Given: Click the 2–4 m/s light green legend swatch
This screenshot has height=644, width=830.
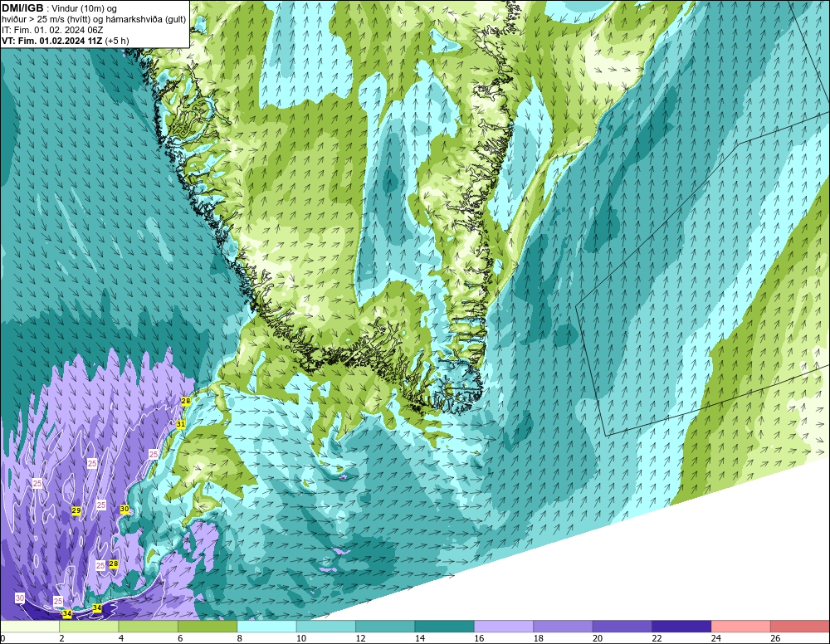Looking at the screenshot, I should click(x=89, y=627).
